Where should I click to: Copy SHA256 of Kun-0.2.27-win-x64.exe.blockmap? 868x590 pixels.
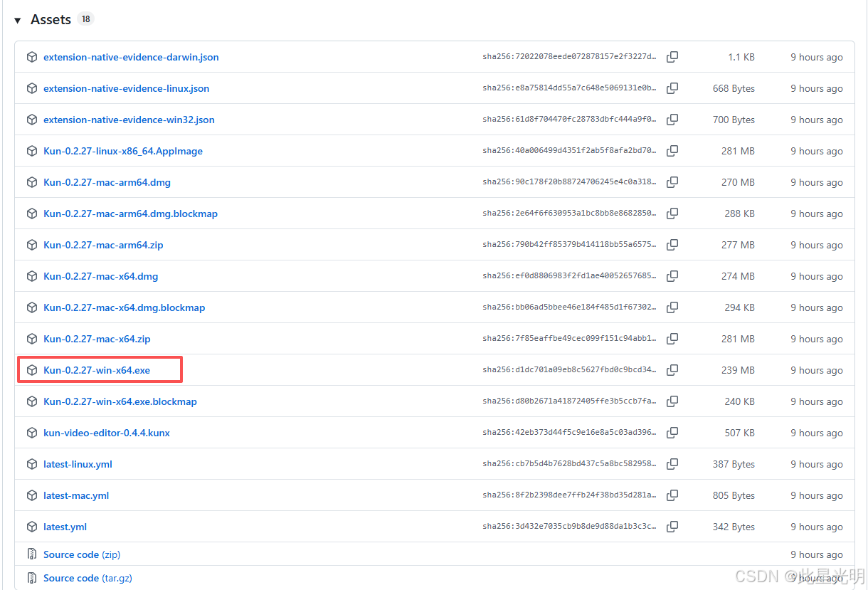[672, 401]
